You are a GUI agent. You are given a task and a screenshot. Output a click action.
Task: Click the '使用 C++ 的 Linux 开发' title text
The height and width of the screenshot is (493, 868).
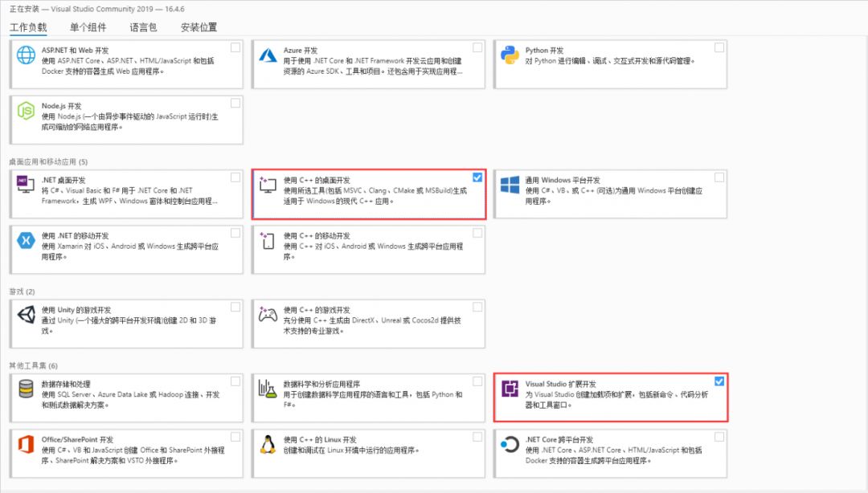click(320, 439)
